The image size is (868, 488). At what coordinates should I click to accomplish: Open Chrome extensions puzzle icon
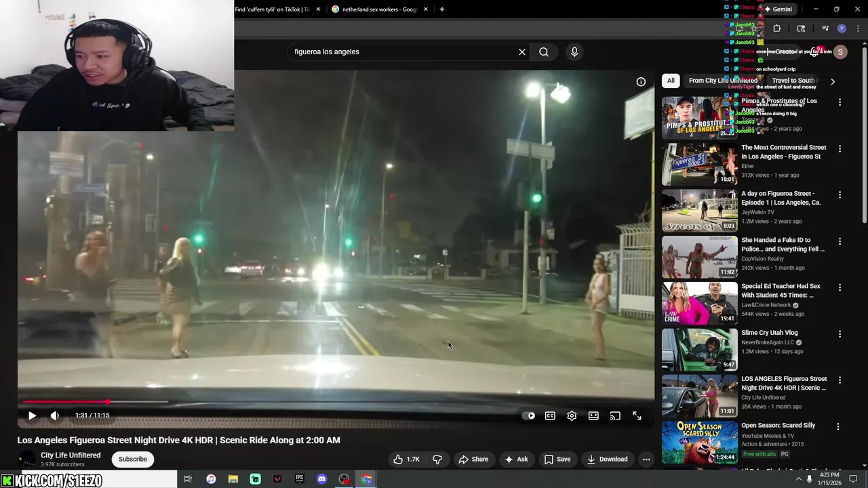pos(777,28)
